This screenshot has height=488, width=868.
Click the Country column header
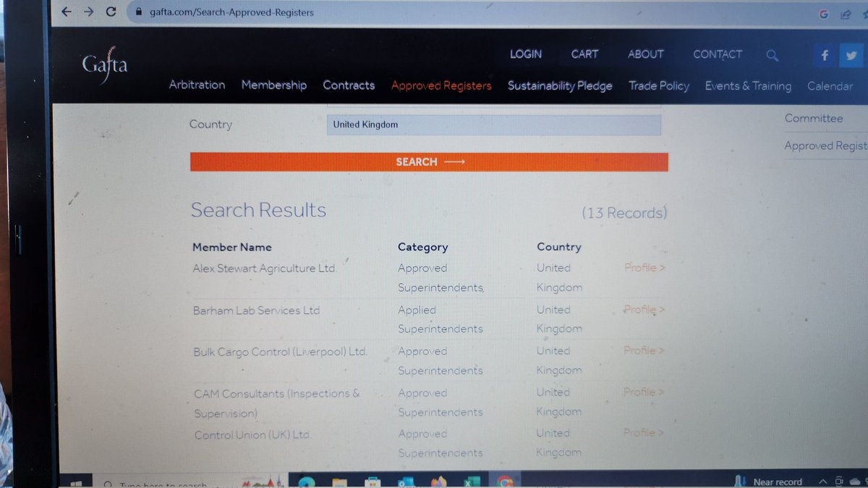pos(558,247)
